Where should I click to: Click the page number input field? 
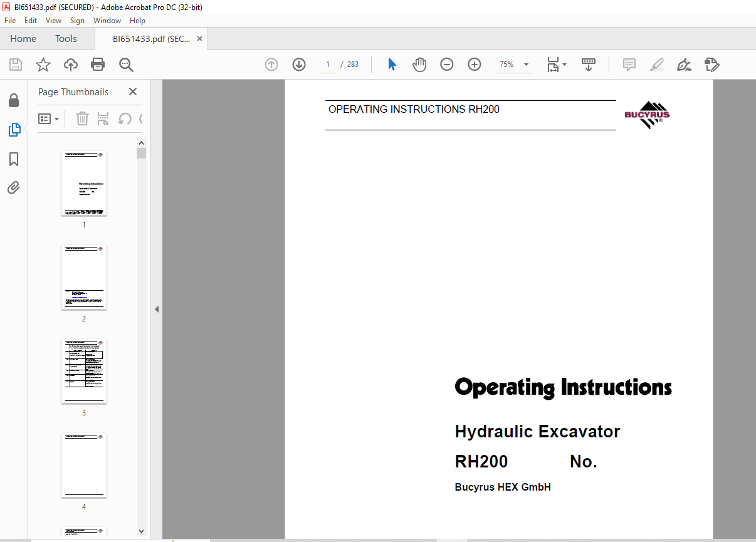[328, 65]
